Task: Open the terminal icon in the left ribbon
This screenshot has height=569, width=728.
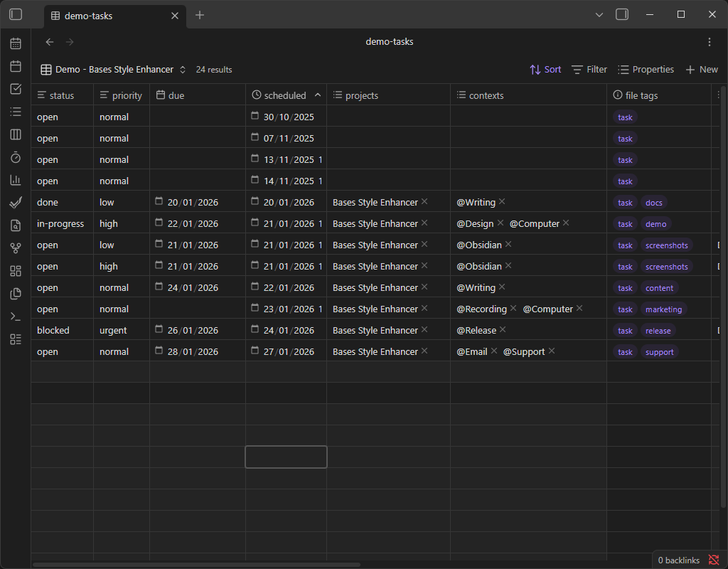Action: tap(15, 317)
